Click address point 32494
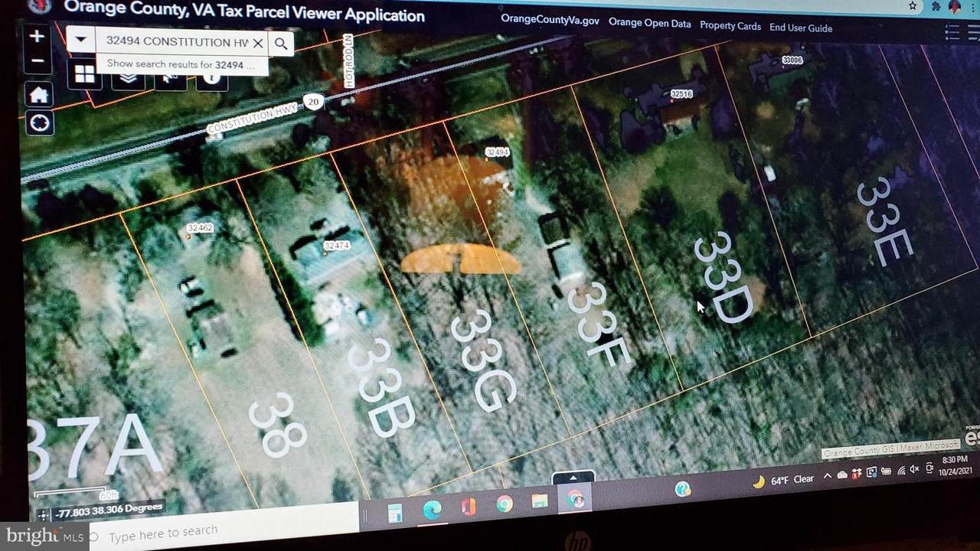This screenshot has height=551, width=980. point(498,152)
